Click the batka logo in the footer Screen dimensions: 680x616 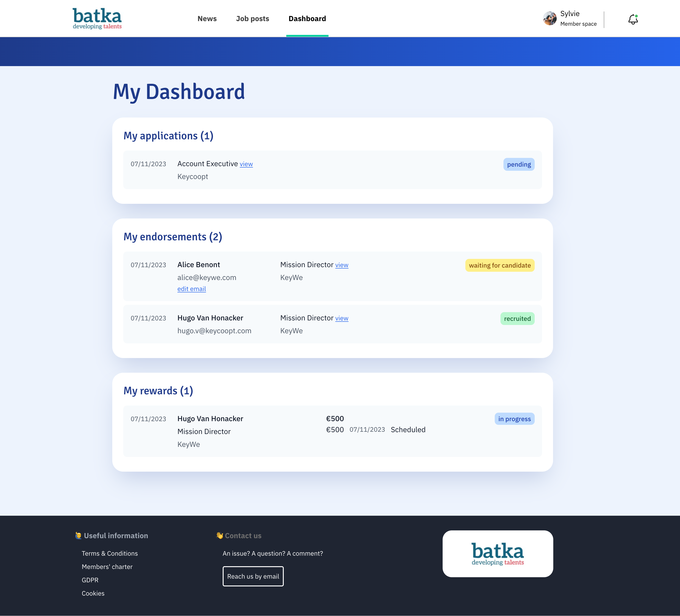[497, 553]
